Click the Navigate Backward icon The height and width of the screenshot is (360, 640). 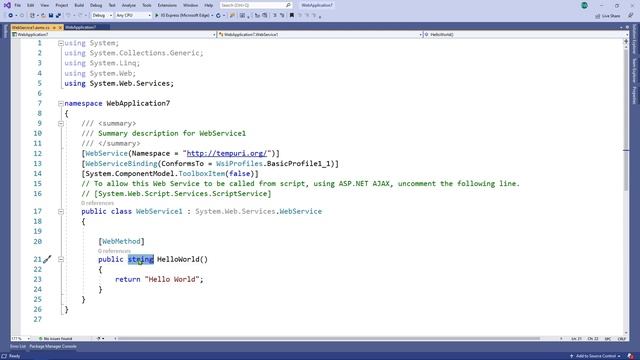coord(11,16)
